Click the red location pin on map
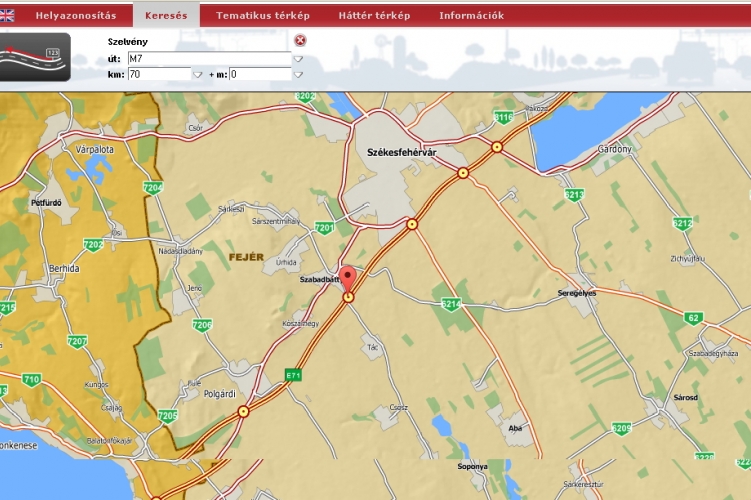This screenshot has width=751, height=500. [x=347, y=277]
